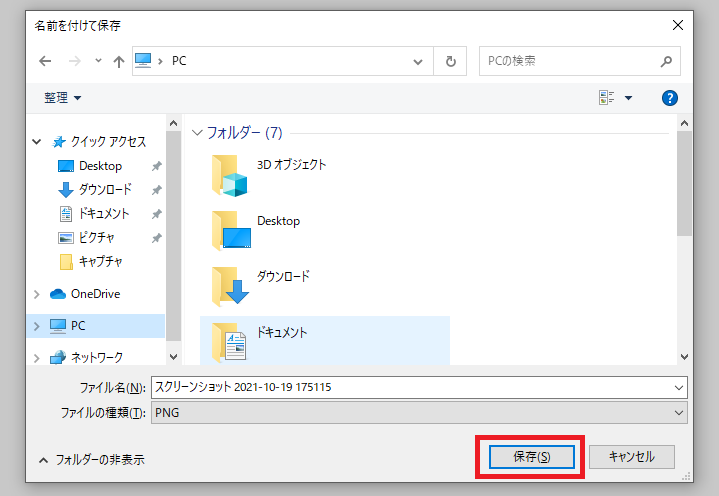Select キャプチャ folder in navigation pane
This screenshot has width=719, height=496.
(x=100, y=261)
